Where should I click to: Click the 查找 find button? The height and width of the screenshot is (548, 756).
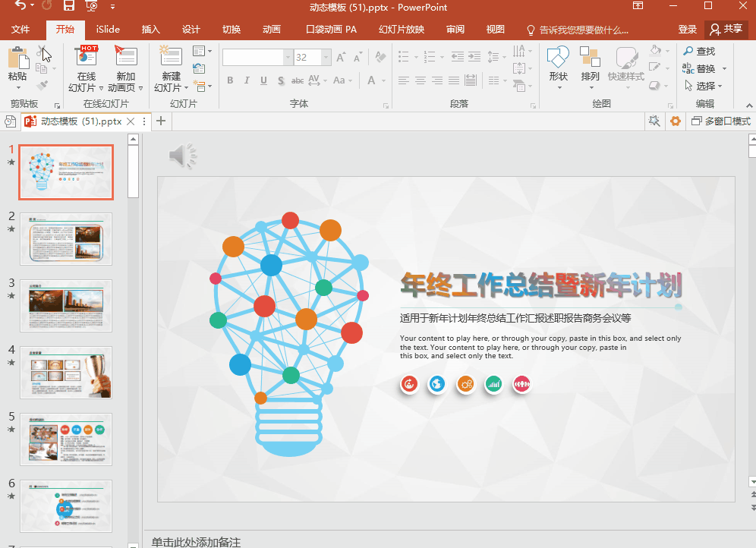pyautogui.click(x=699, y=51)
